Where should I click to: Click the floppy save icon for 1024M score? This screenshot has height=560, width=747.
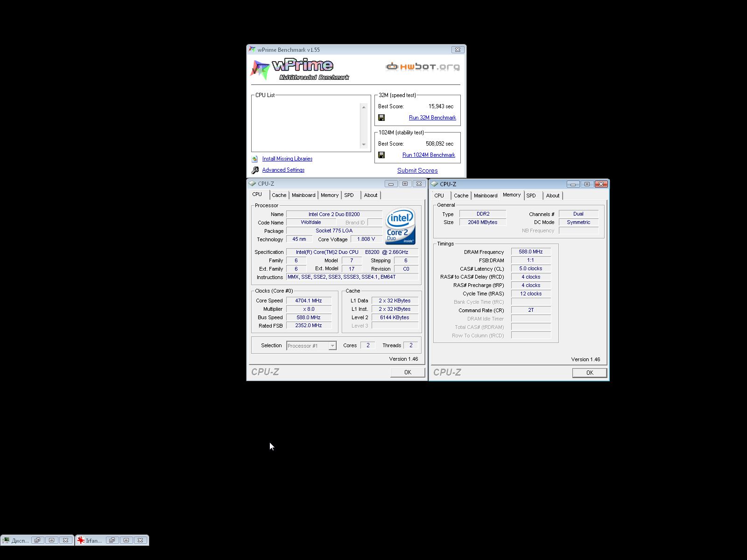tap(381, 155)
